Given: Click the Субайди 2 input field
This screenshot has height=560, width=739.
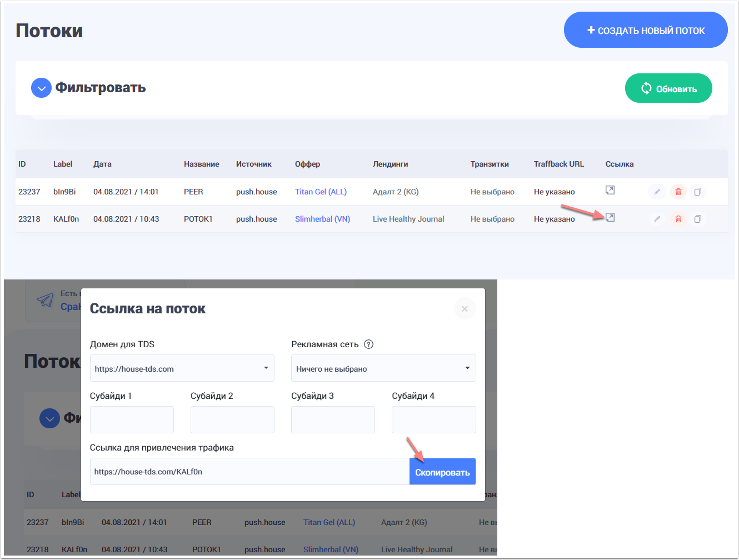Looking at the screenshot, I should [x=232, y=419].
